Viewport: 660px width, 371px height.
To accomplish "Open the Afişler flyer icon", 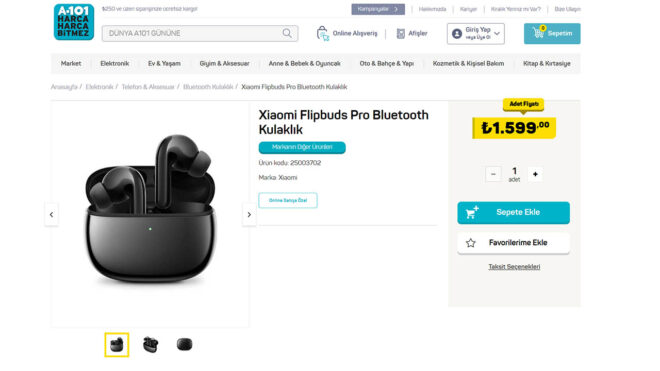I will pyautogui.click(x=401, y=34).
